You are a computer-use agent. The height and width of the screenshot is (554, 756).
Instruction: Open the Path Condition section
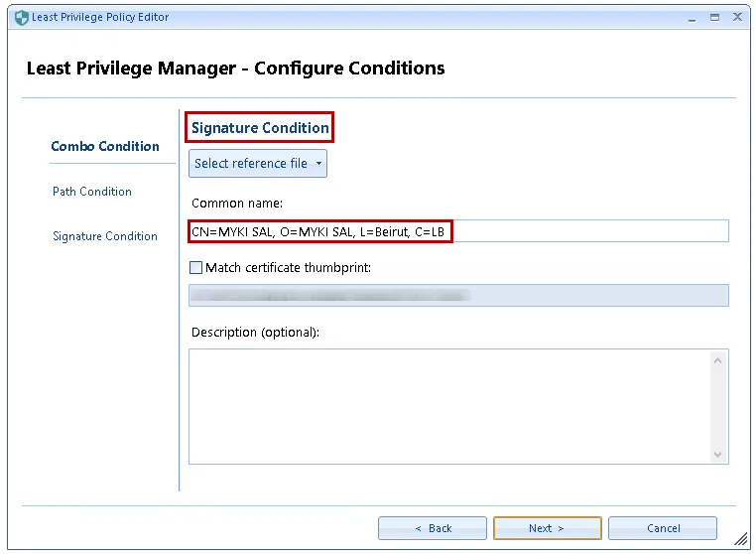click(92, 192)
